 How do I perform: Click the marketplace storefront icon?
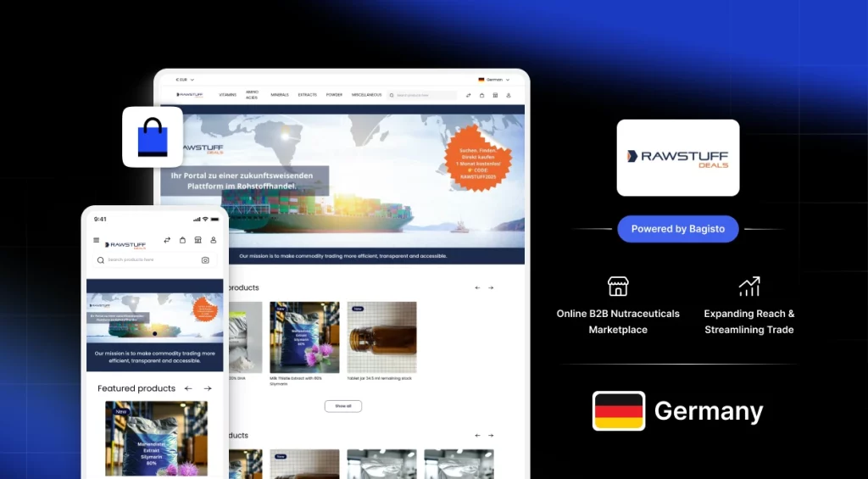(x=618, y=287)
